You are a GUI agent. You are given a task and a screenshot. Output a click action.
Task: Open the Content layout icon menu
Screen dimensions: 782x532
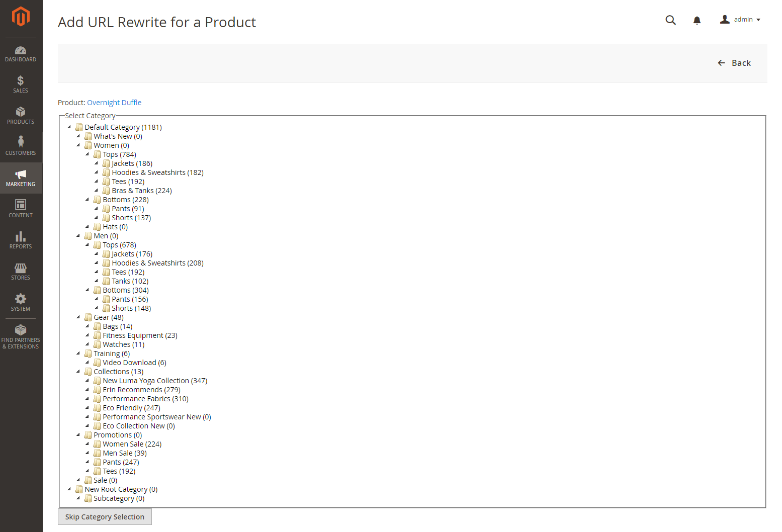click(21, 205)
